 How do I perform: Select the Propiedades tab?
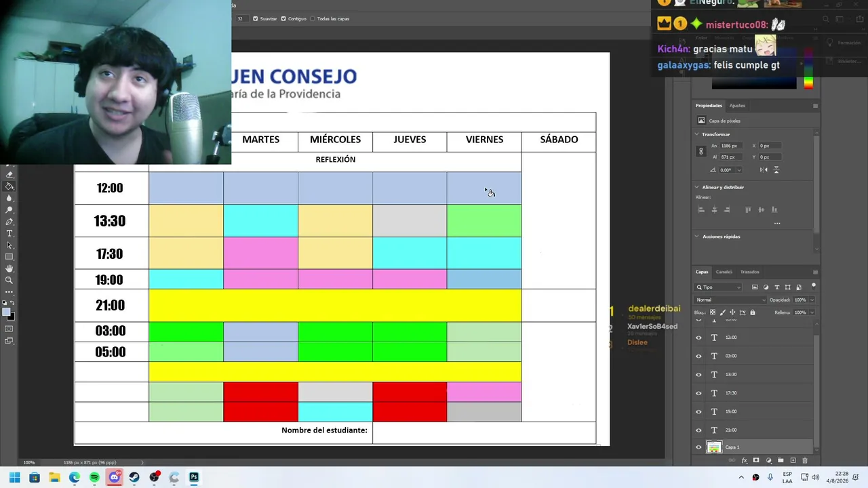[709, 106]
